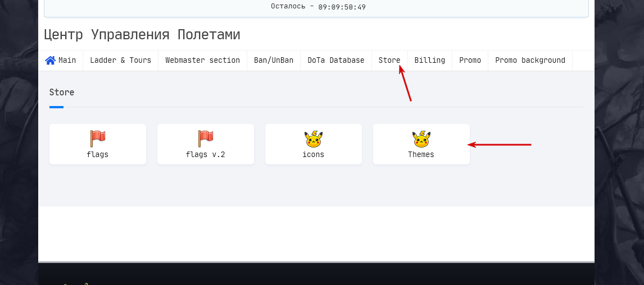Click the Осталось countdown timer text
The height and width of the screenshot is (285, 644).
(318, 7)
